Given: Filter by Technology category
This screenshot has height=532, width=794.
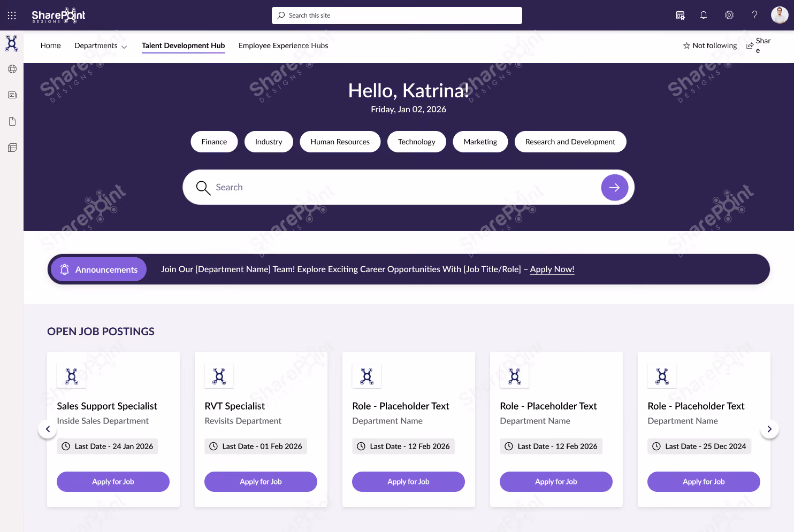Looking at the screenshot, I should [x=417, y=142].
